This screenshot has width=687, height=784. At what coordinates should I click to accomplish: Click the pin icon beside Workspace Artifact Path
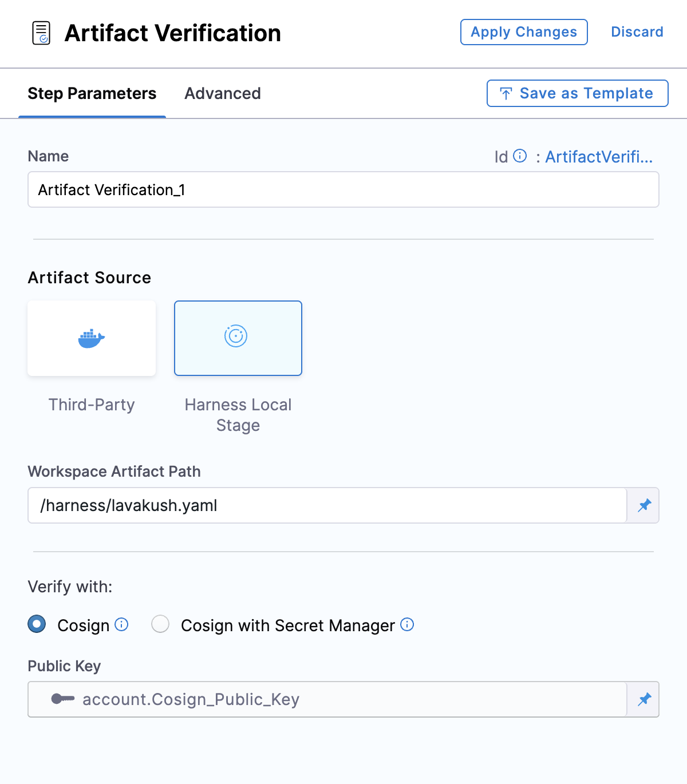pyautogui.click(x=645, y=505)
